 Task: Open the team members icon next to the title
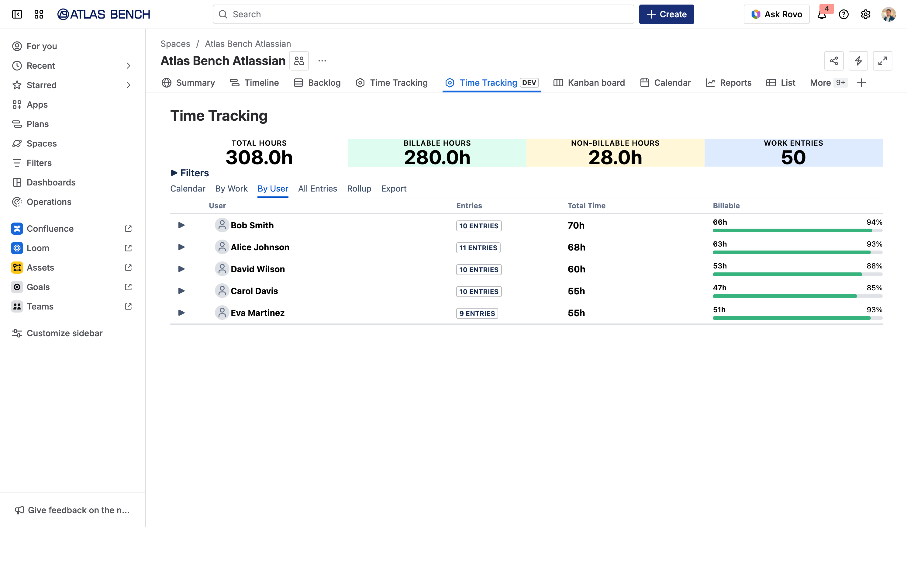[x=299, y=61]
